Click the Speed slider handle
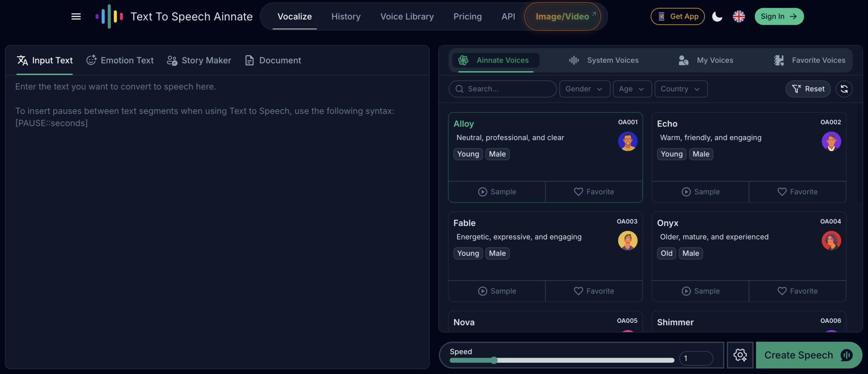Image resolution: width=868 pixels, height=374 pixels. click(494, 360)
